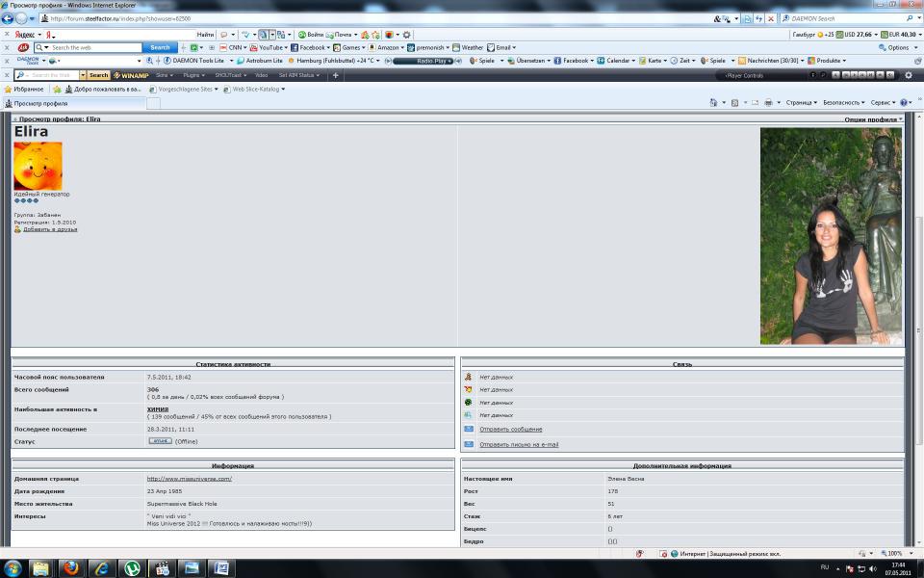924x578 pixels.
Task: Open uTorrent from the taskbar
Action: coord(132,567)
